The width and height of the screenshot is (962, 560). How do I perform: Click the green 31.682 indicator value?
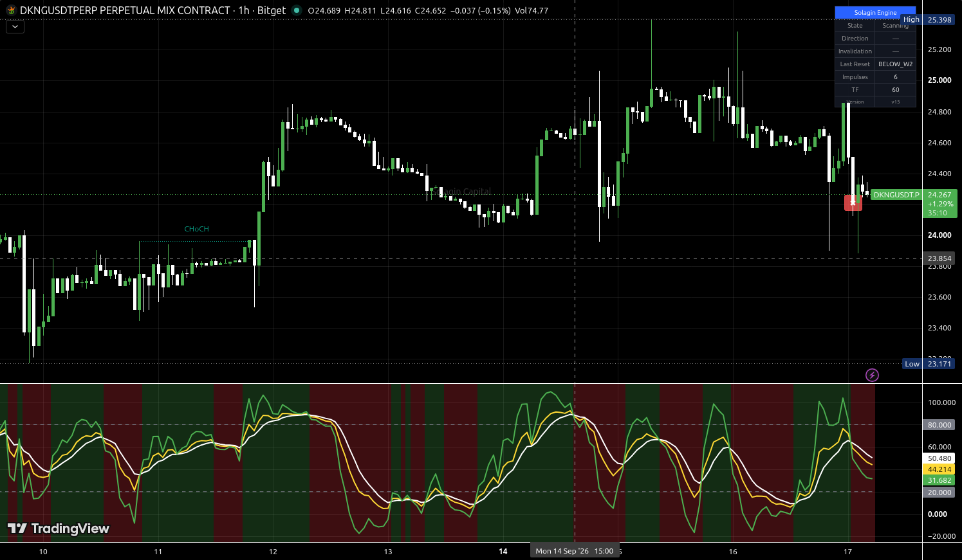point(939,480)
